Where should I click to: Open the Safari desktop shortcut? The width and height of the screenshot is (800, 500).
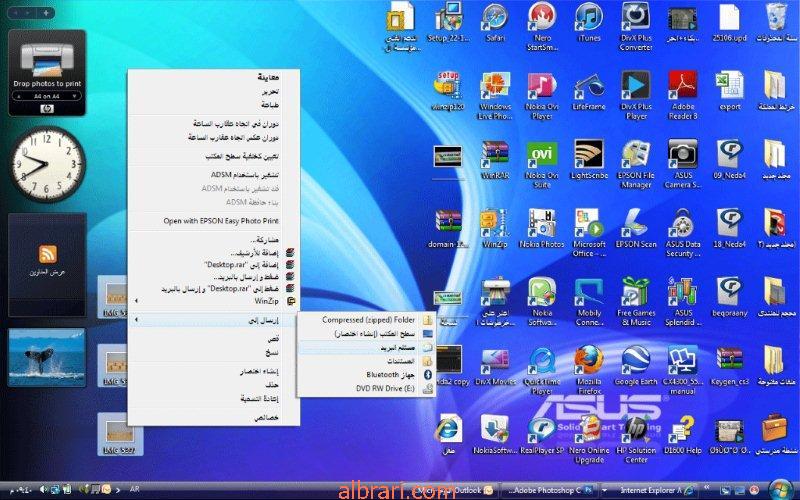tap(495, 23)
